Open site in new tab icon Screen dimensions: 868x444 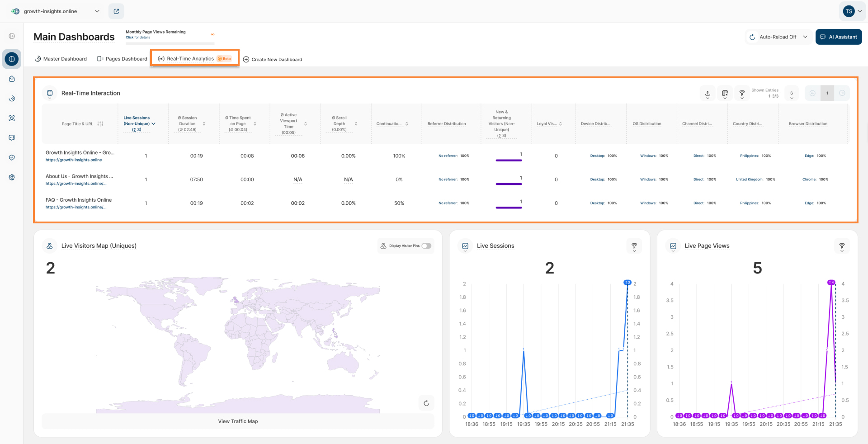tap(116, 11)
